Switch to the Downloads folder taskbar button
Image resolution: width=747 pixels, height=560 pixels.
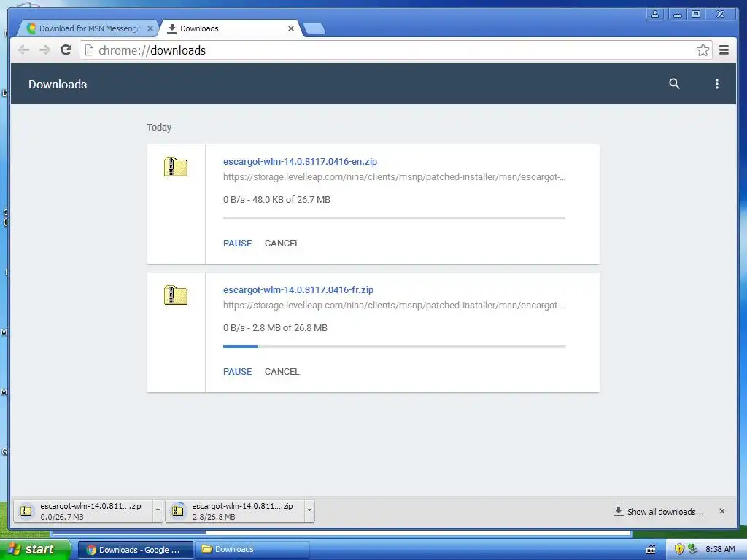(x=253, y=550)
